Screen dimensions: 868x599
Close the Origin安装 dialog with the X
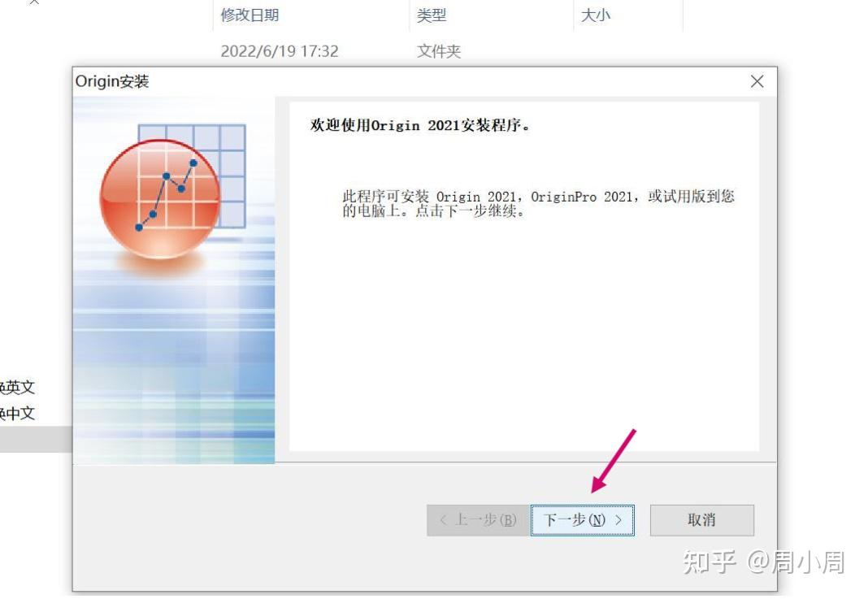757,81
